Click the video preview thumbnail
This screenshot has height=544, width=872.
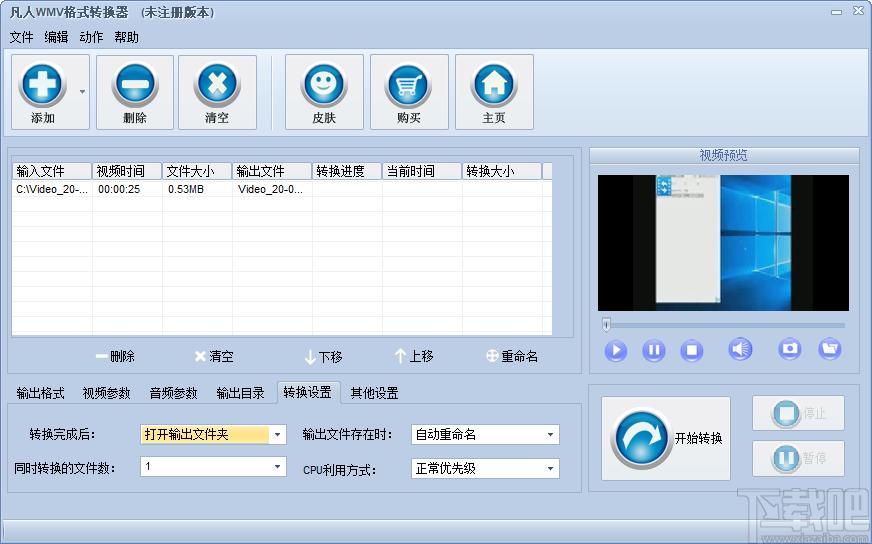(x=723, y=243)
